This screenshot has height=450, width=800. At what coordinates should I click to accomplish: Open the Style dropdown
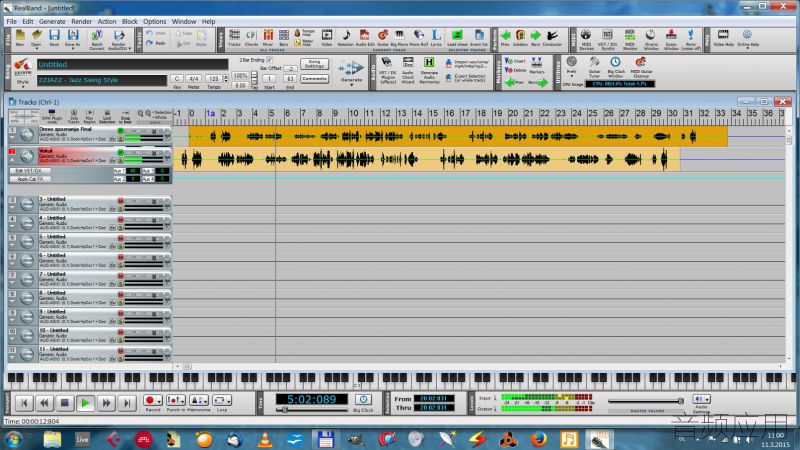pos(22,87)
